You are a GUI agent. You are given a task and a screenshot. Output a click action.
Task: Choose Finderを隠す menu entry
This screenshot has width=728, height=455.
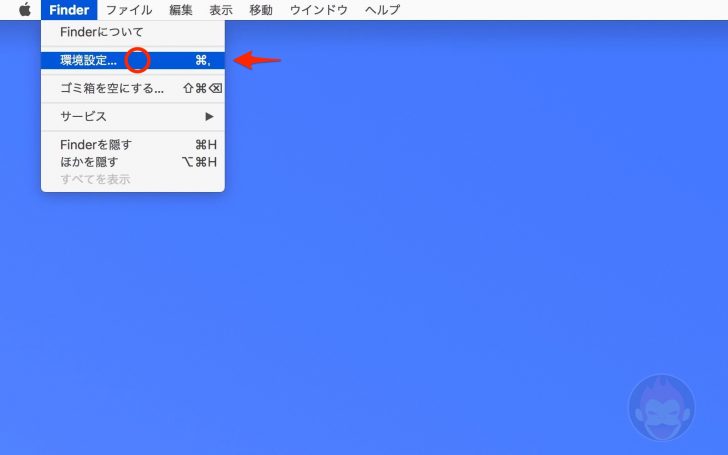point(133,145)
